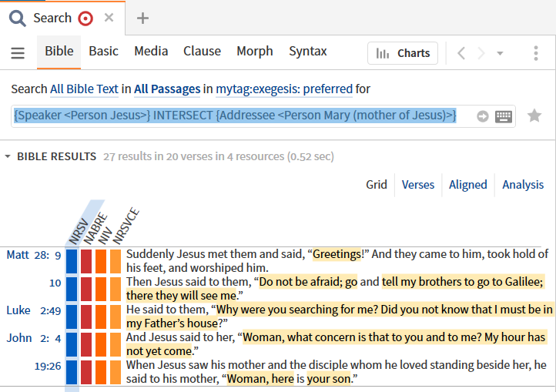Switch to the Basic search tab

[103, 51]
